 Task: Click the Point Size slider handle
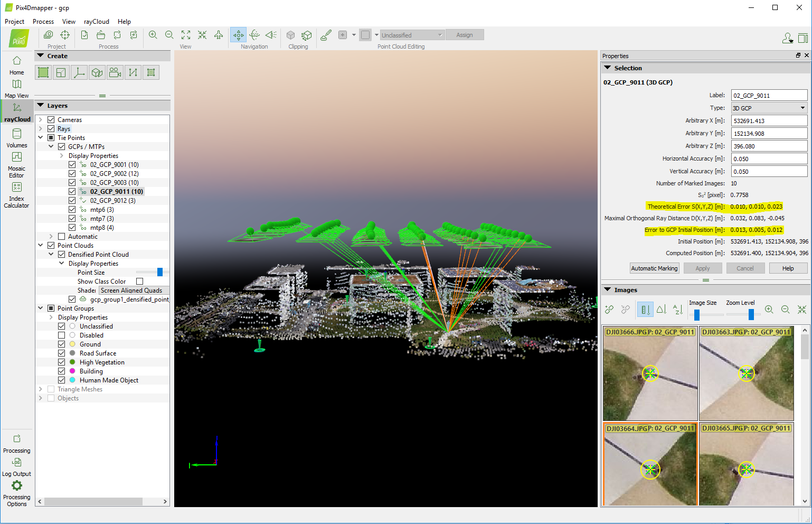pos(160,273)
